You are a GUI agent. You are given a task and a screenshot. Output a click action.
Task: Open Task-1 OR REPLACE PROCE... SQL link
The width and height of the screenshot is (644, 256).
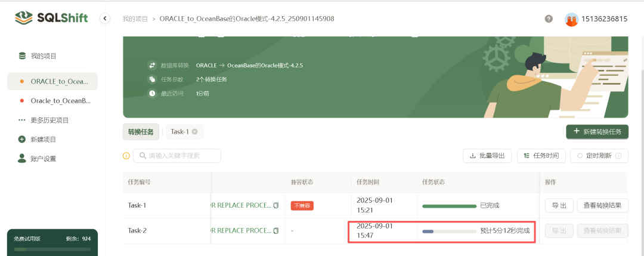coord(241,205)
